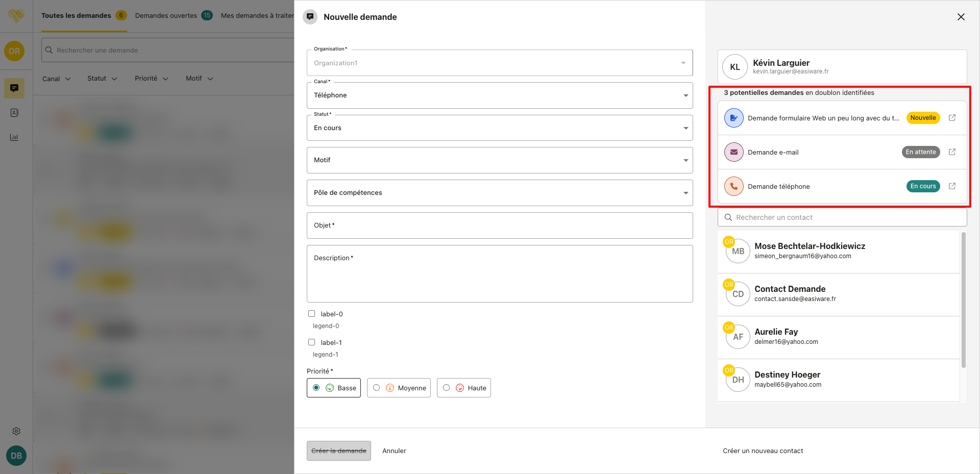Screen dimensions: 980x474
Task: Open web form request external link icon
Action: click(x=952, y=118)
